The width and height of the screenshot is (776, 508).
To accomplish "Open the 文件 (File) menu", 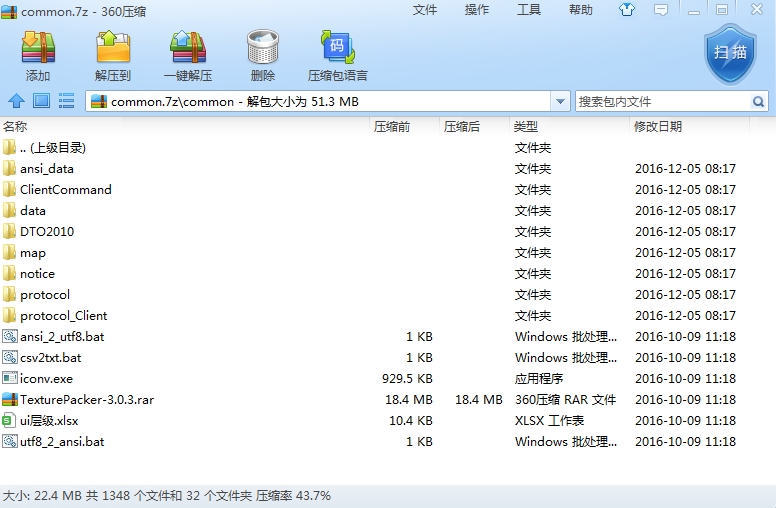I will click(425, 10).
